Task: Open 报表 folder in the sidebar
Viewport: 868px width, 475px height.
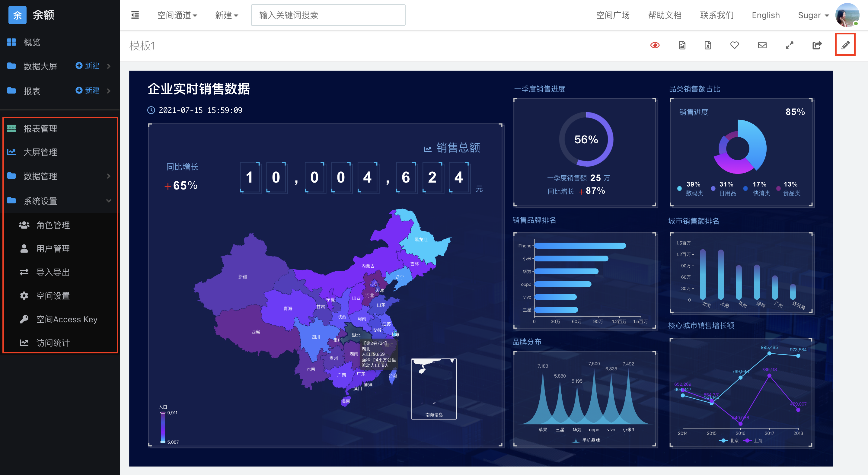Action: point(32,91)
